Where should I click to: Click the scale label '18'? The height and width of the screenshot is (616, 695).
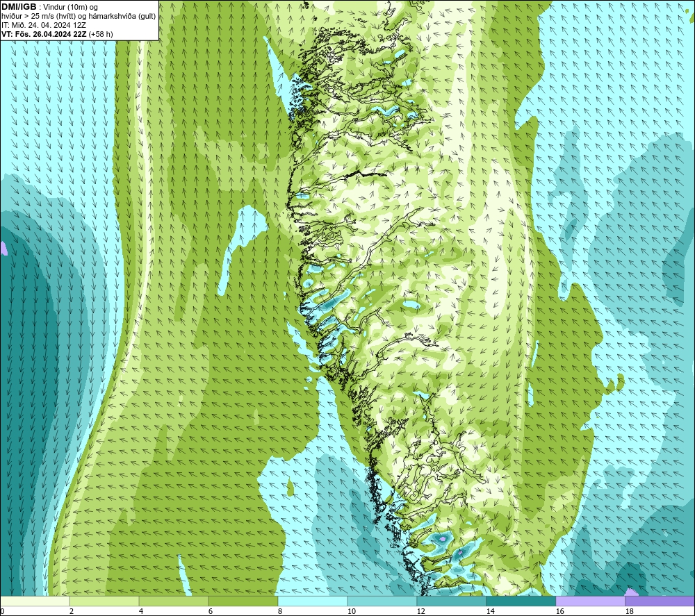629,612
